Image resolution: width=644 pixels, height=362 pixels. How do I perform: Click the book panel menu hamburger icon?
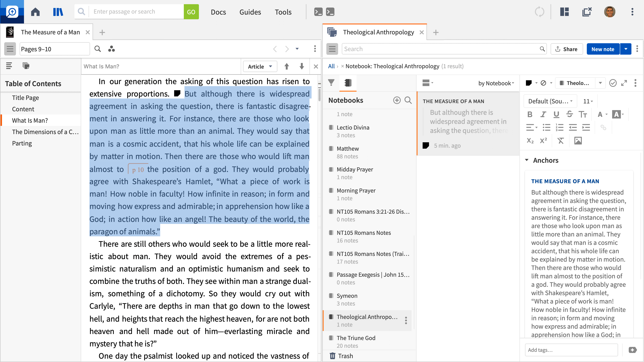[x=10, y=49]
